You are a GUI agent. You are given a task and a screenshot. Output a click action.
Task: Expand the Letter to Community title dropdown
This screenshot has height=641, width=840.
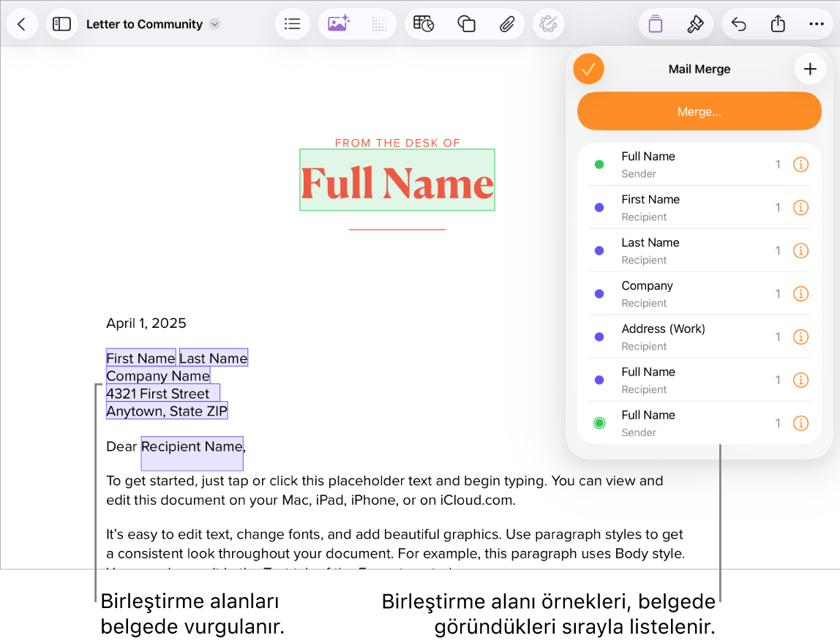[x=215, y=24]
